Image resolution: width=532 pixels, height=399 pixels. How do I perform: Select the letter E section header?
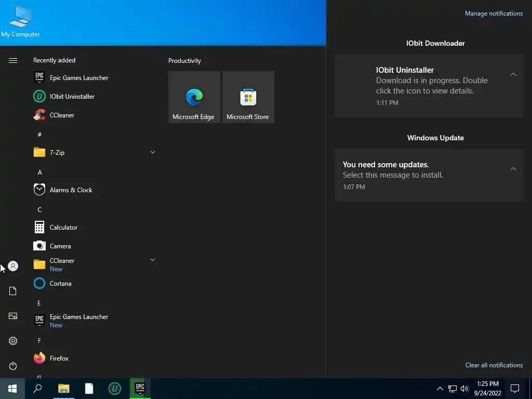(39, 303)
